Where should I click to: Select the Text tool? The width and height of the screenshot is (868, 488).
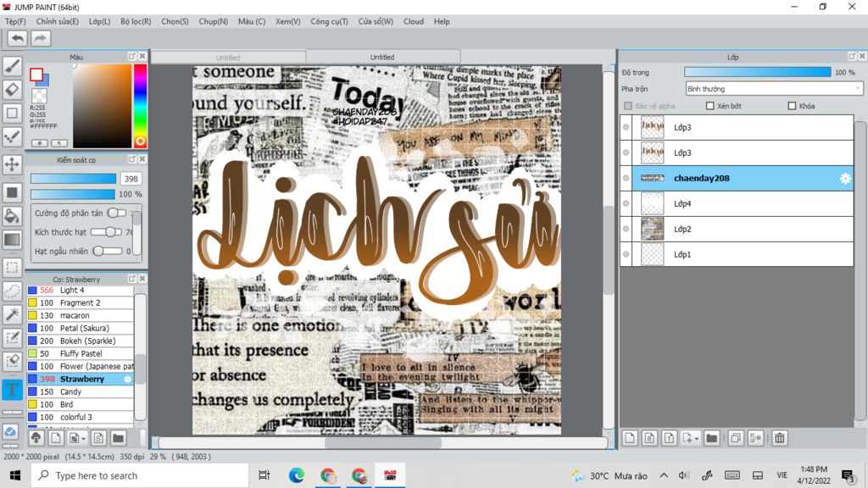click(x=12, y=390)
